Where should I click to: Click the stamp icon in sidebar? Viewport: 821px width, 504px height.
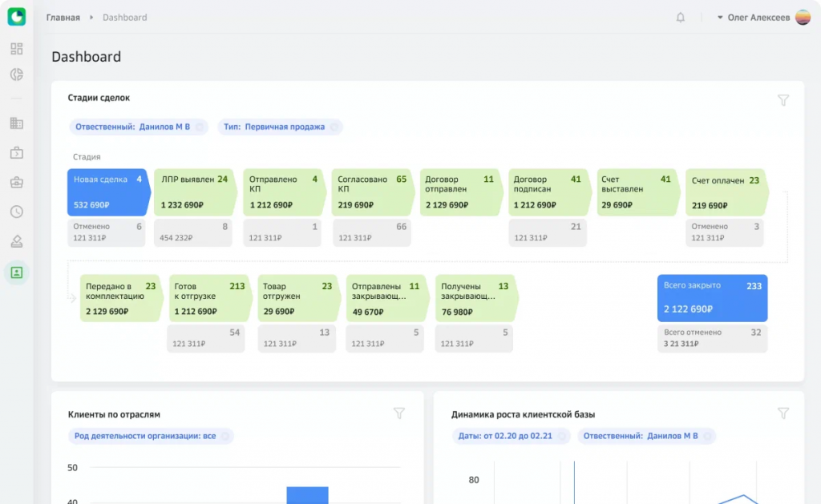[x=17, y=241]
